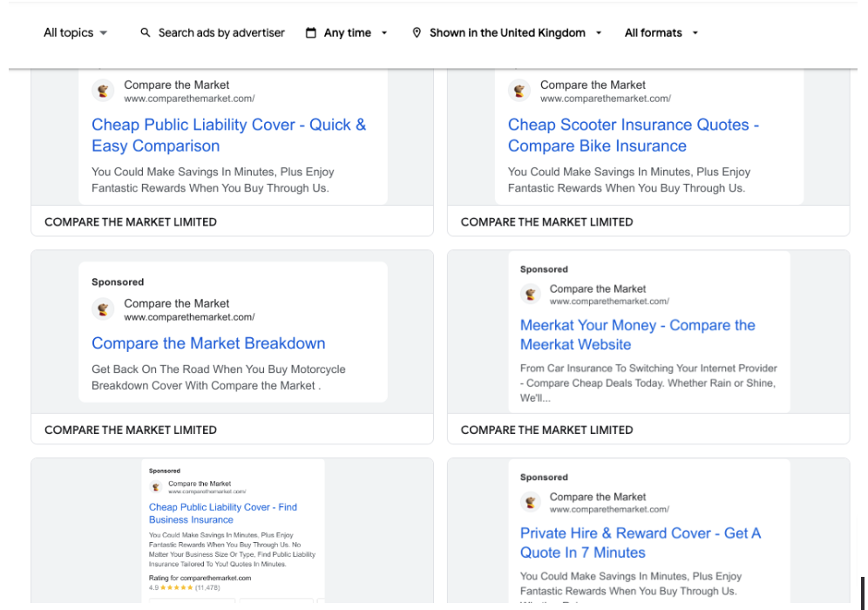Click advertiser name under Public Liability Quick & Easy ad

(131, 222)
